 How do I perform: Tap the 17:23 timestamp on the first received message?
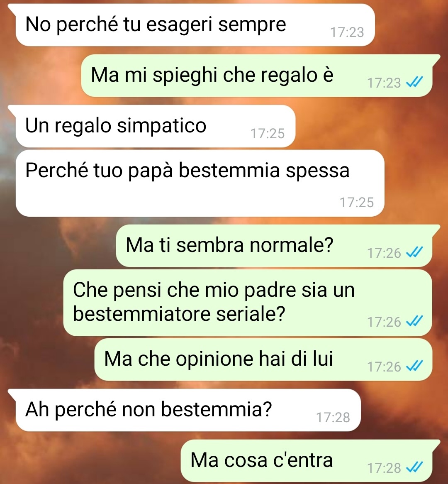[347, 32]
